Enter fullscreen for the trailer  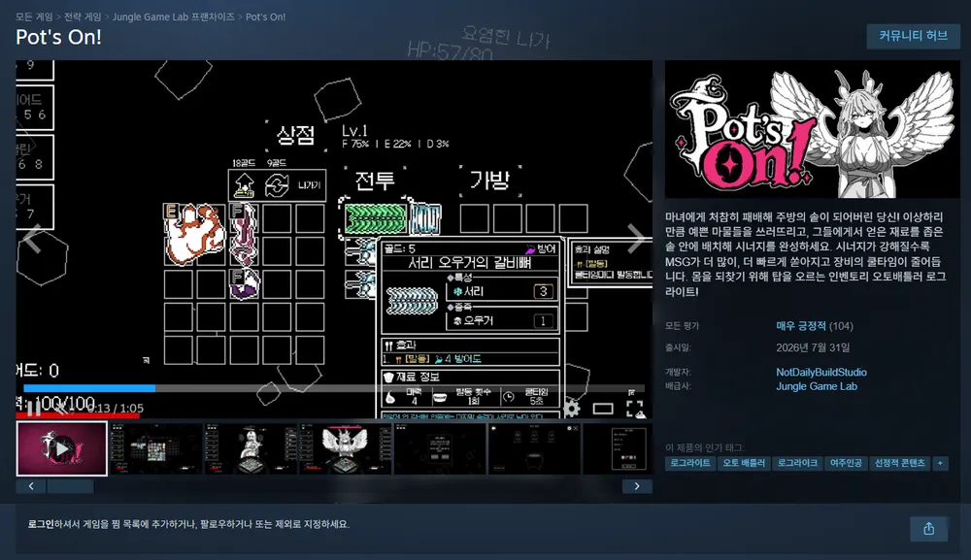(634, 409)
